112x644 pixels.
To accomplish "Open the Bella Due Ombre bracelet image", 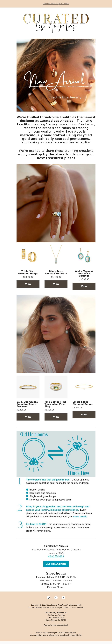I will point(28,387).
